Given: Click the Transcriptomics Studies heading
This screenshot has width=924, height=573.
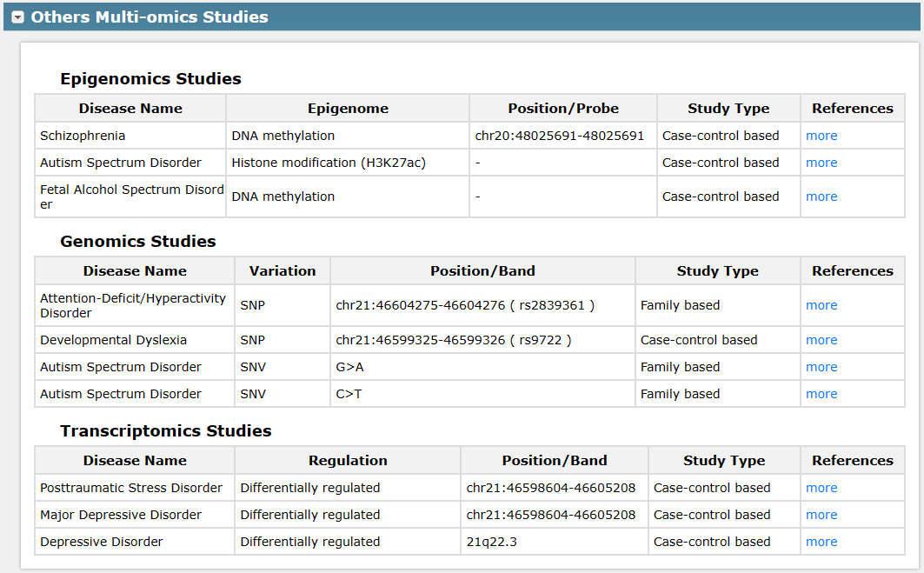Looking at the screenshot, I should pos(165,430).
